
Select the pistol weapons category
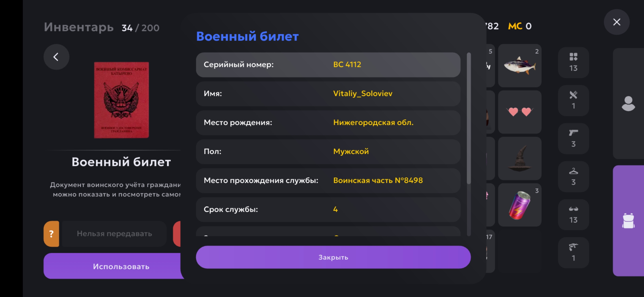point(573,138)
